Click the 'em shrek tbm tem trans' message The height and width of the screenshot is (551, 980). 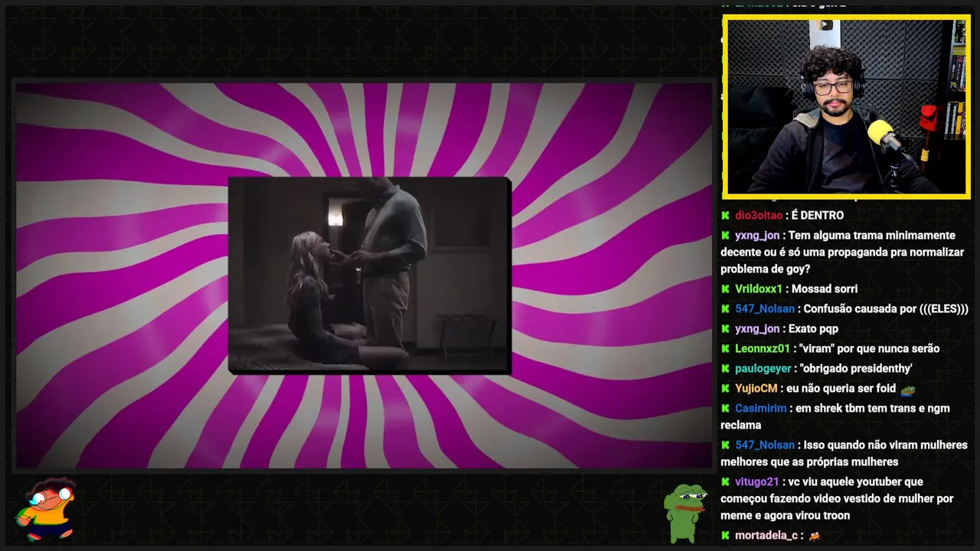pos(835,416)
